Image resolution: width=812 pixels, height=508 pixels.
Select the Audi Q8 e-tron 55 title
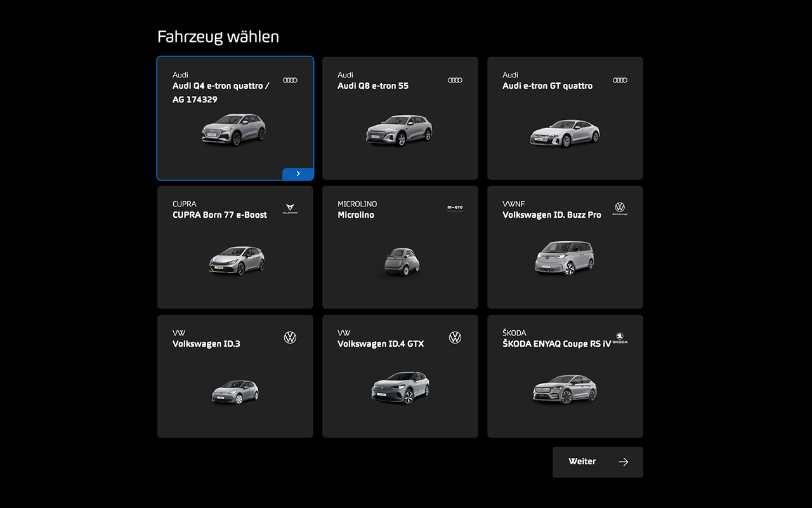[373, 86]
